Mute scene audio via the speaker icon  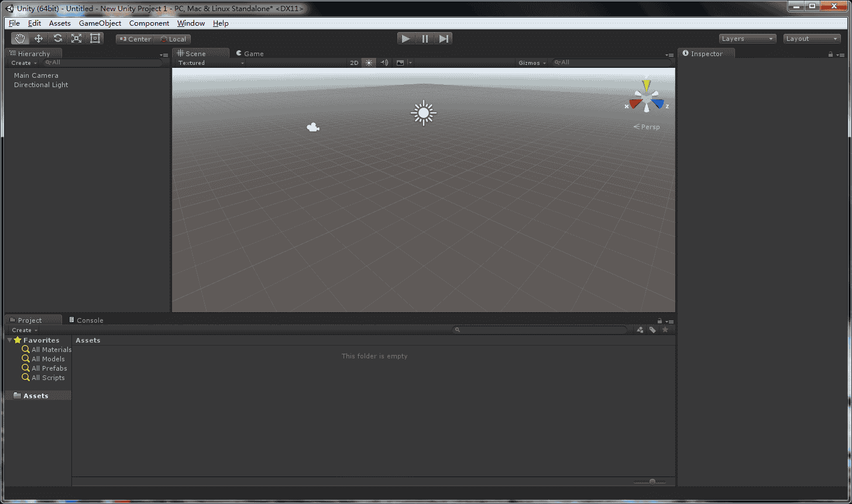(x=384, y=63)
